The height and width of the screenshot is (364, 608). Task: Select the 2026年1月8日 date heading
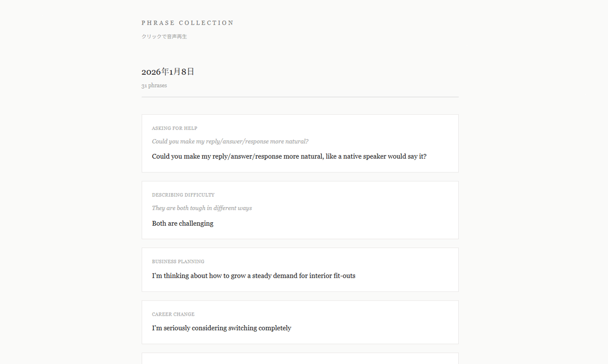point(168,72)
